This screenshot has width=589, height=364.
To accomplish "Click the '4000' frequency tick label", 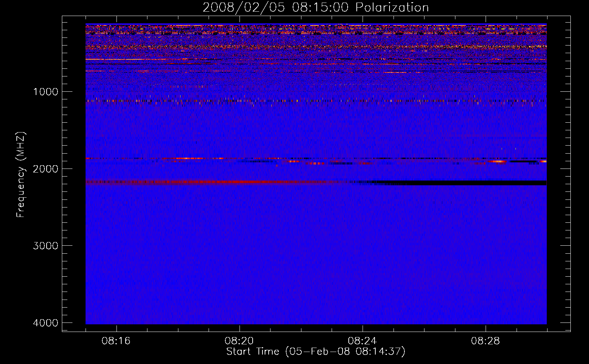I will tap(46, 323).
